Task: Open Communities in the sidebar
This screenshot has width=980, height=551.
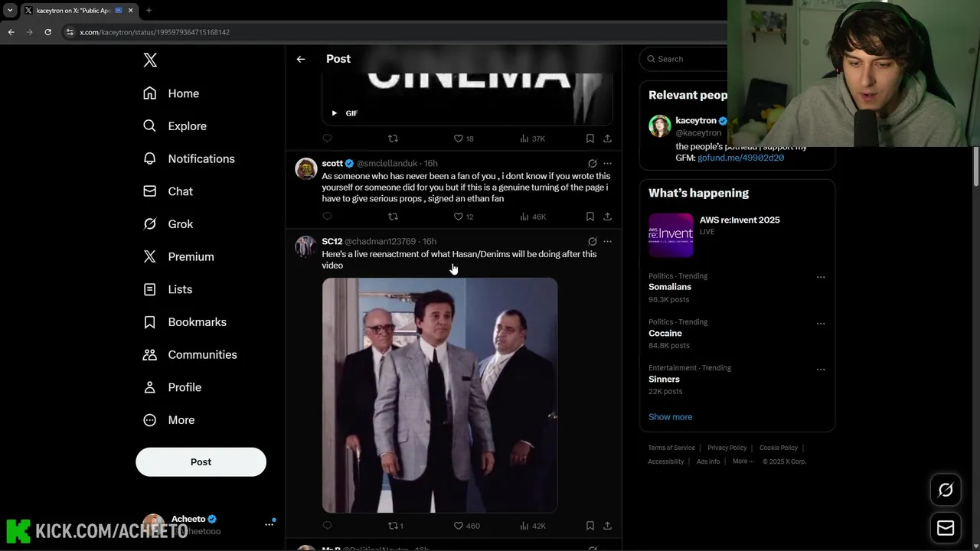Action: [x=190, y=354]
